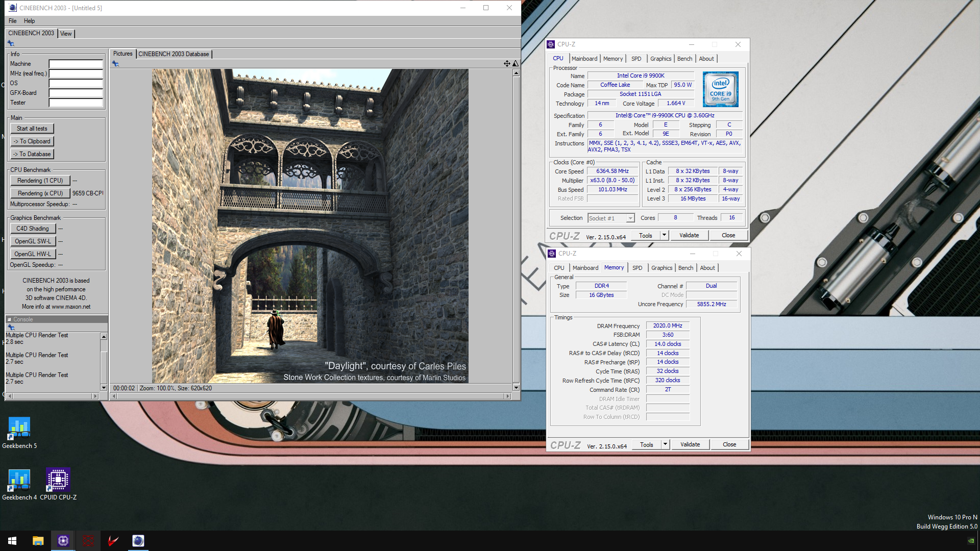Click the picture panel vertical scroll-up arrow
The width and height of the screenshot is (980, 551).
(x=516, y=73)
